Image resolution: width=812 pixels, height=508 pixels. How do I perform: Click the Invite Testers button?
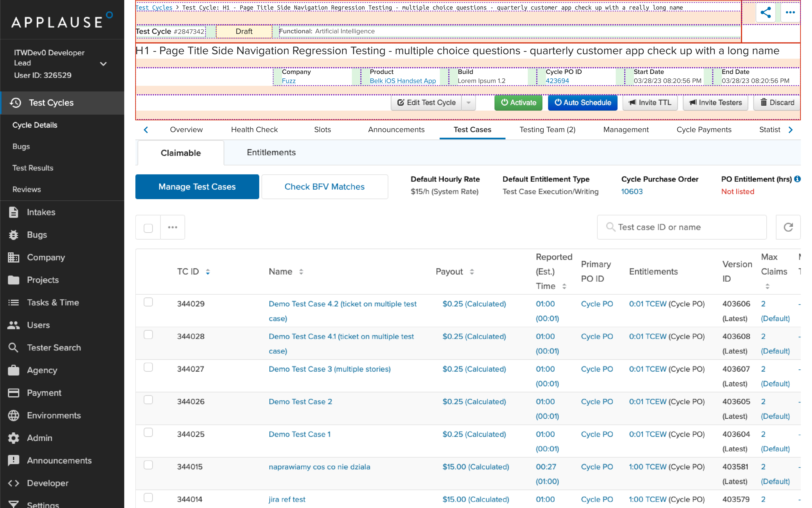(715, 102)
